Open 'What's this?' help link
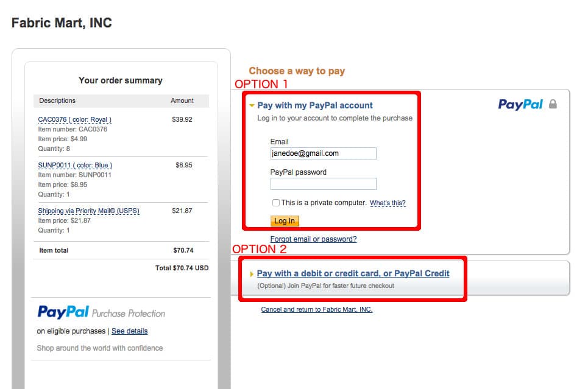 click(x=388, y=203)
